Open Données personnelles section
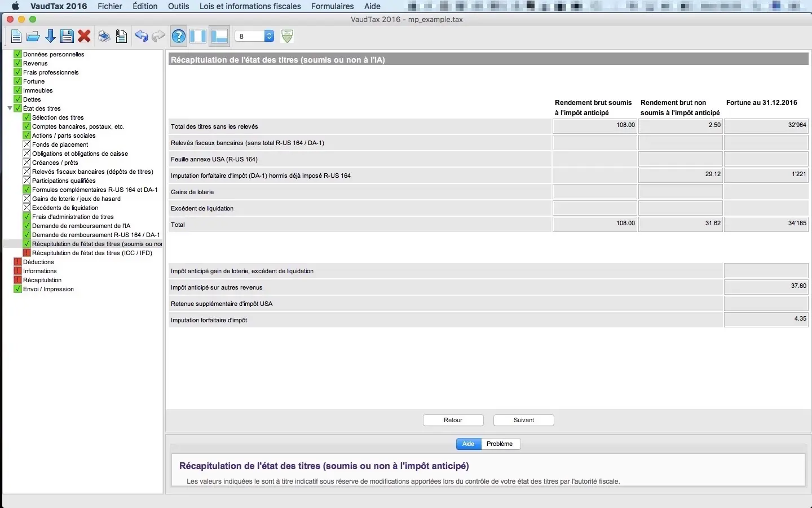Image resolution: width=812 pixels, height=508 pixels. 54,54
